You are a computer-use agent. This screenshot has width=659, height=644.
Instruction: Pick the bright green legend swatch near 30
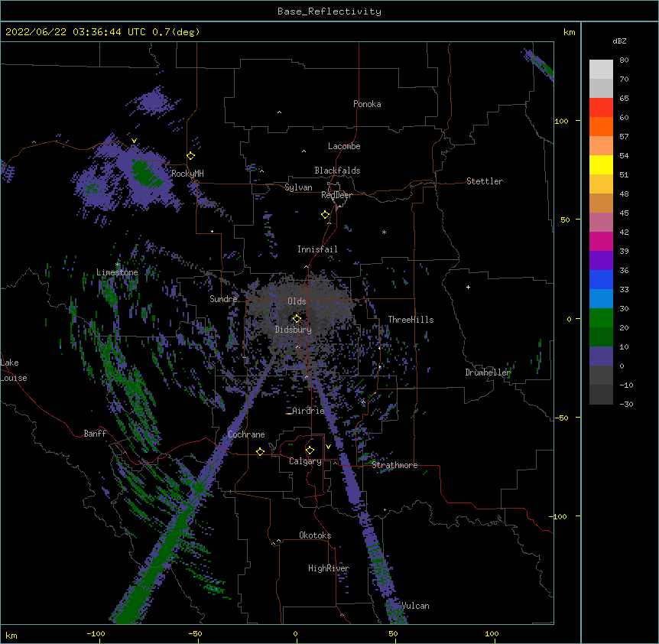tap(601, 318)
